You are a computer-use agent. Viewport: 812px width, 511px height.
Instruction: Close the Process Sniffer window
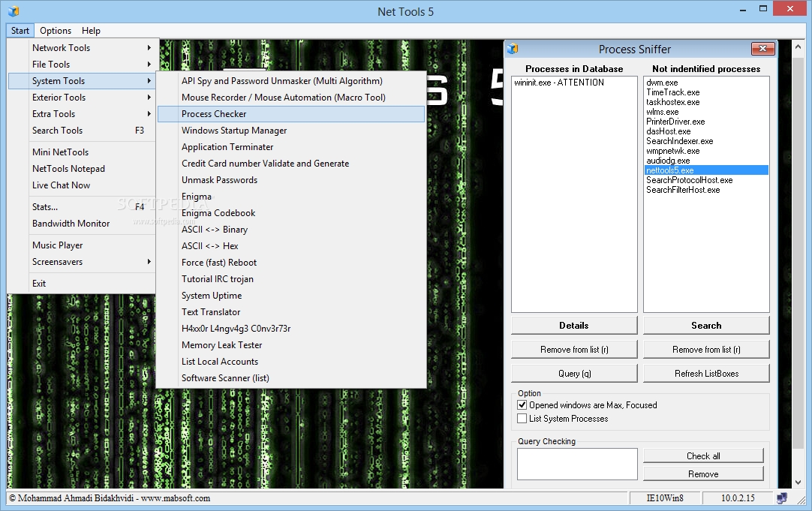pyautogui.click(x=762, y=49)
